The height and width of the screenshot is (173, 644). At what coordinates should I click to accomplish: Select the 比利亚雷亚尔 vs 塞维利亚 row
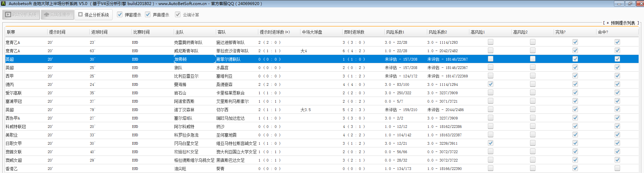point(186,76)
